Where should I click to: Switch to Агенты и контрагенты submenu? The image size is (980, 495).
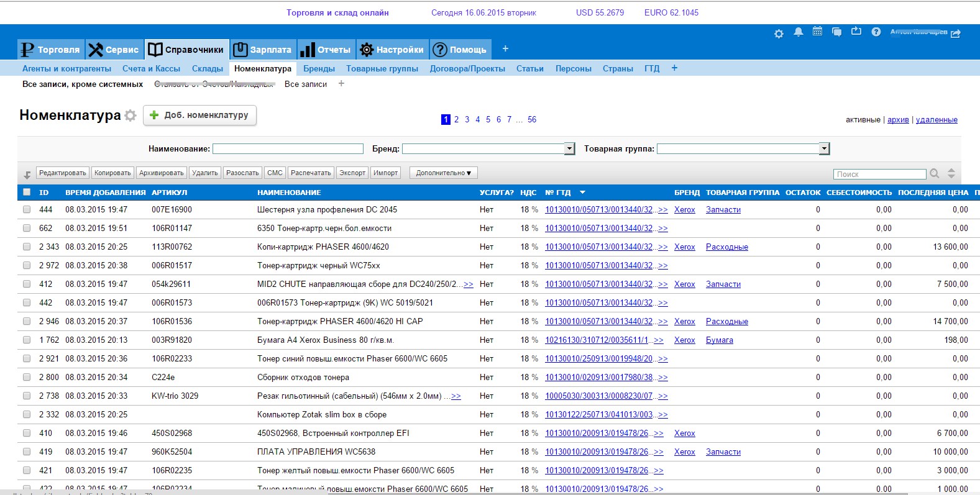coord(67,68)
